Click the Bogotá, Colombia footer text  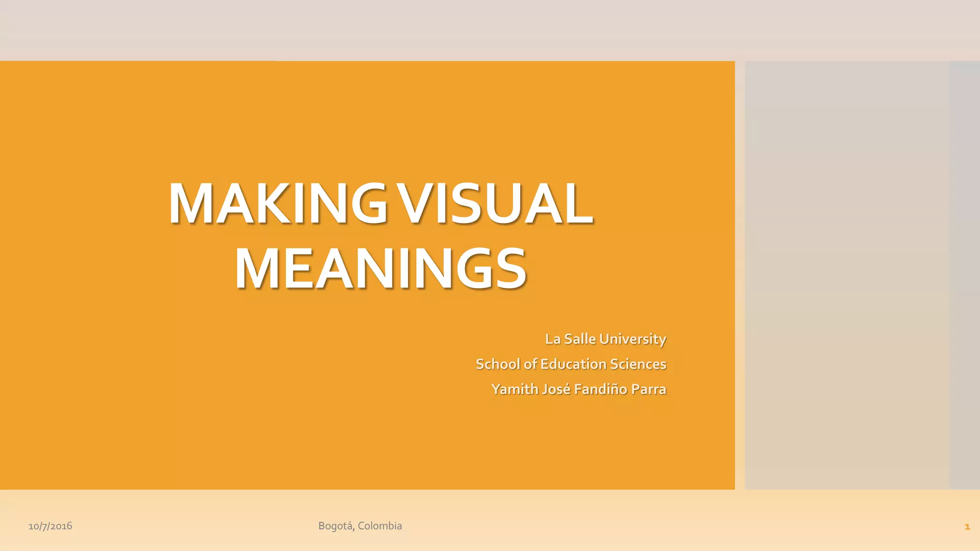coord(360,526)
